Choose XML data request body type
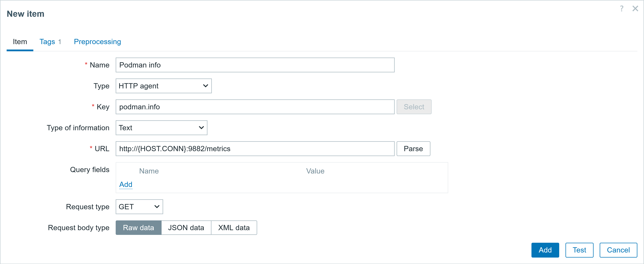 click(234, 228)
